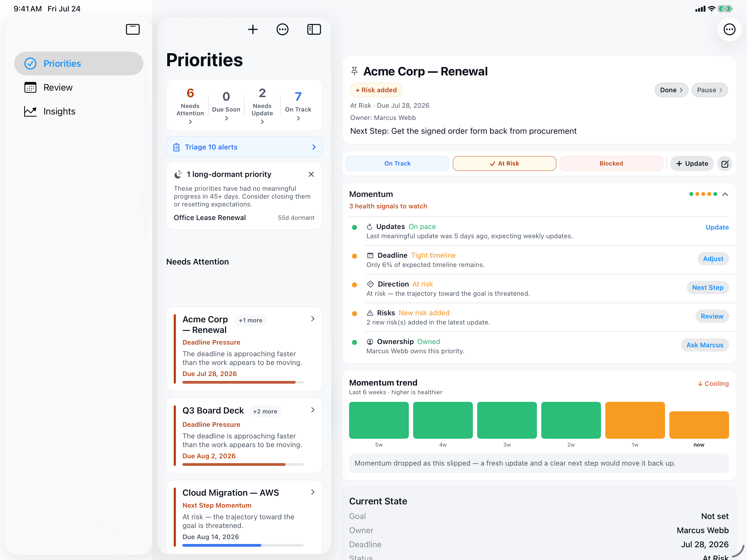Toggle the sidebar panel icon at top left
The width and height of the screenshot is (747, 560).
[x=133, y=29]
